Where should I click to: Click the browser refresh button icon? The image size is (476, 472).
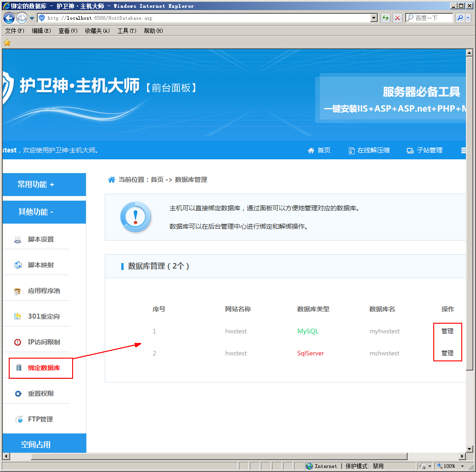click(385, 18)
